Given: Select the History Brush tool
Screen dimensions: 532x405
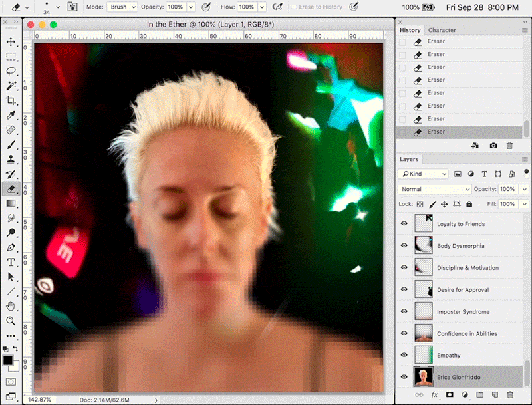Looking at the screenshot, I should coord(11,174).
